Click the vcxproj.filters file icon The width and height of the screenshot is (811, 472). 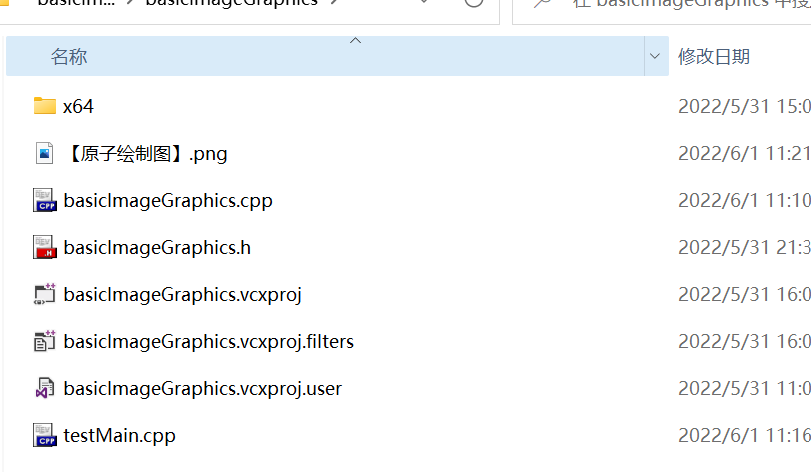pos(44,341)
